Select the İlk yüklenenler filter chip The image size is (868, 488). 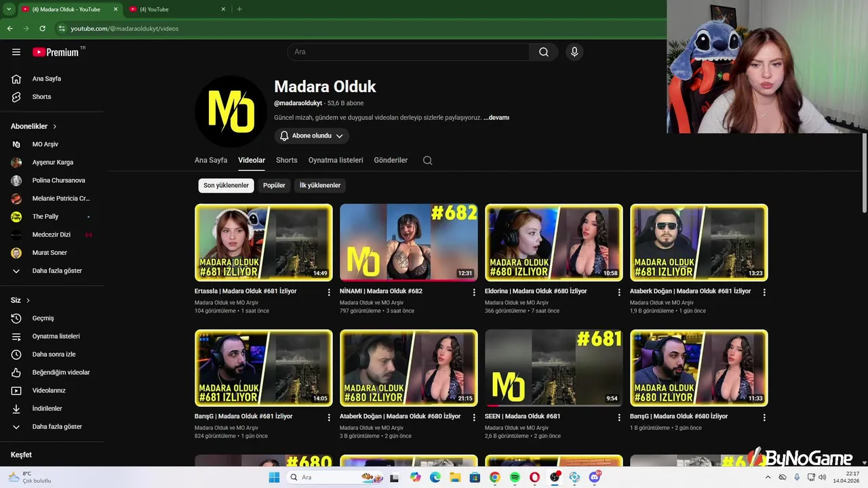pyautogui.click(x=320, y=185)
